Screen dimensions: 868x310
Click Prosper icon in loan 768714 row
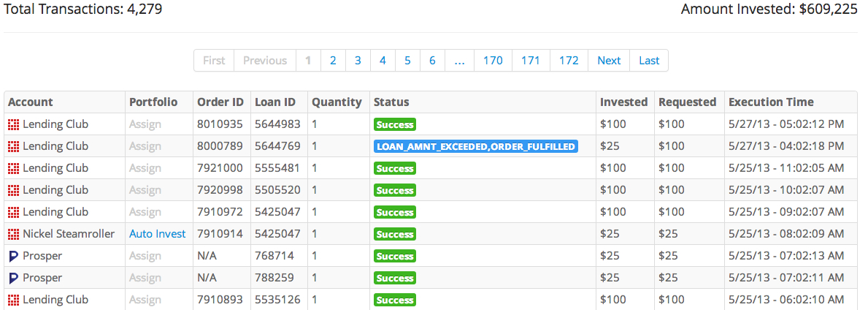pyautogui.click(x=13, y=256)
